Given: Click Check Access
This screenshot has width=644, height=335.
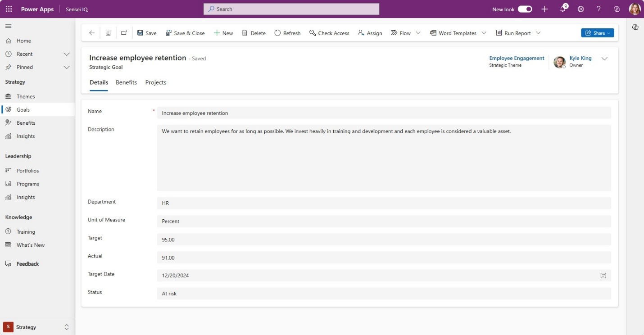Looking at the screenshot, I should tap(329, 33).
